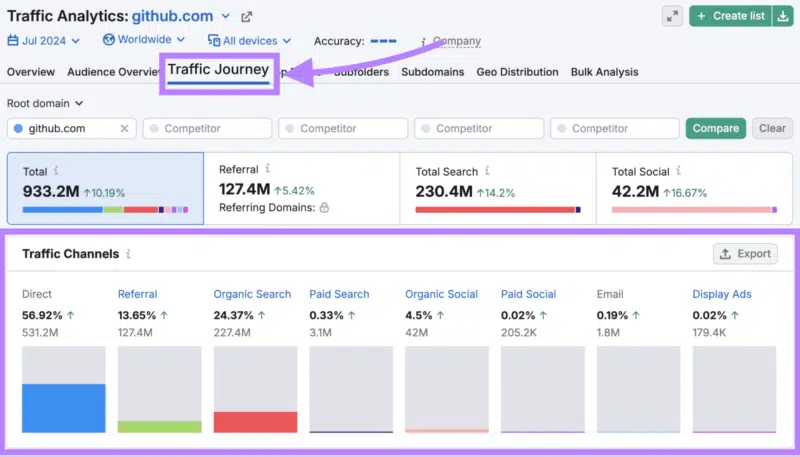800x457 pixels.
Task: Click the Paid Social channel link
Action: click(x=528, y=294)
